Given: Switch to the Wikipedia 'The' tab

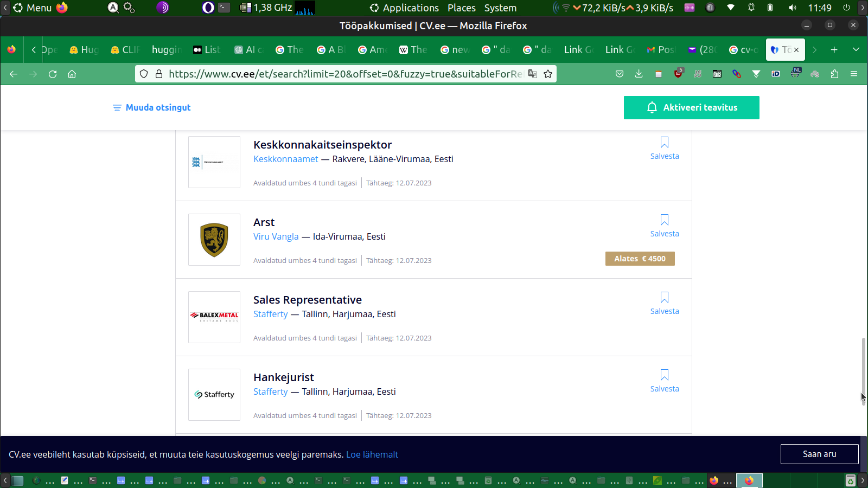Looking at the screenshot, I should (x=413, y=50).
